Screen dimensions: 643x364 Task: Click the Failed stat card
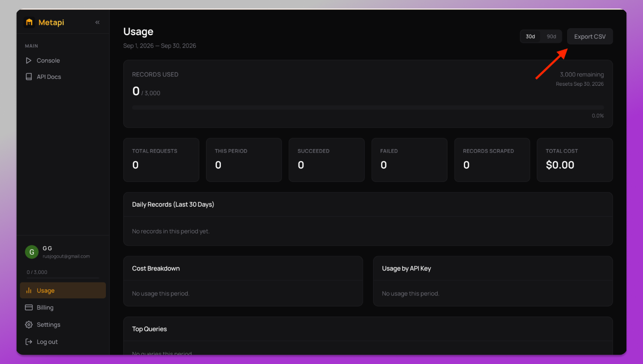click(x=409, y=160)
